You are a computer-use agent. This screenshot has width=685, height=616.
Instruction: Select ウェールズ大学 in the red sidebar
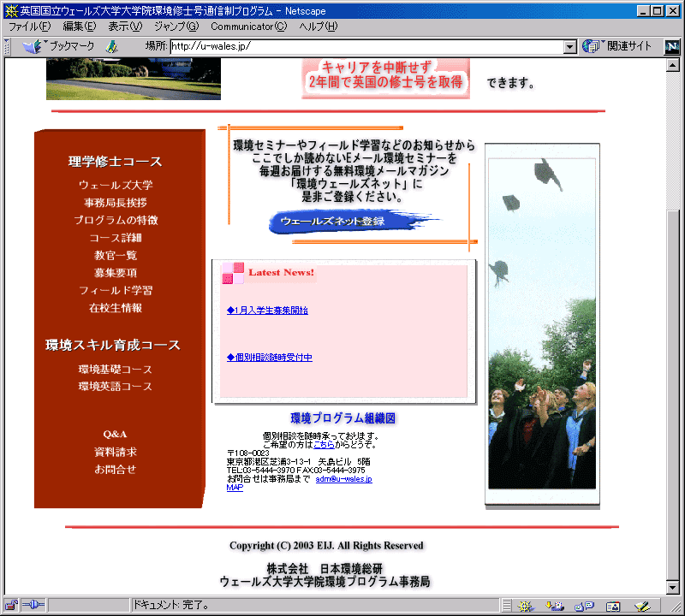116,185
